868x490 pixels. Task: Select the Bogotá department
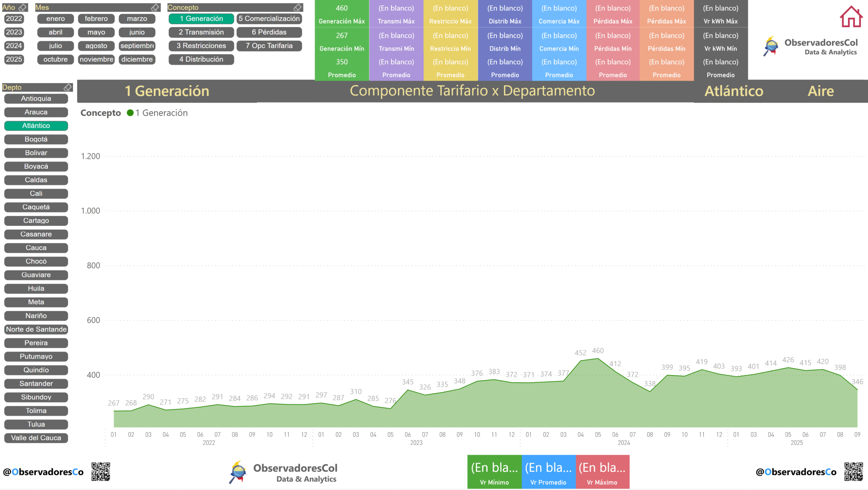(x=36, y=139)
